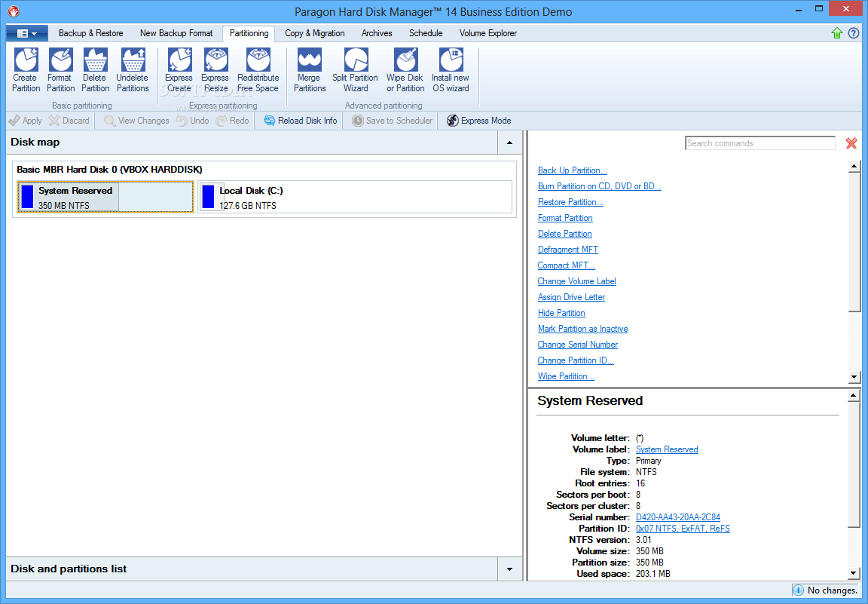
Task: Open Wipe Disk or Partition tool
Action: point(405,70)
